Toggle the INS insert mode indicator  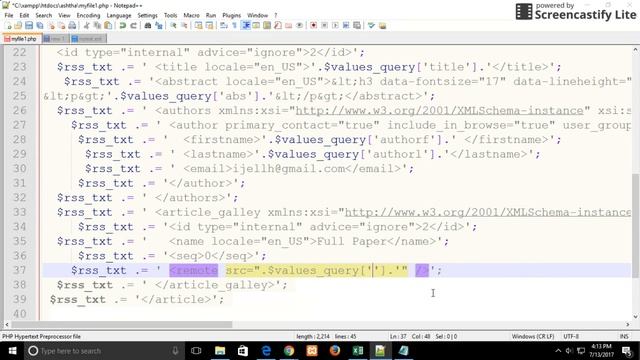click(624, 336)
